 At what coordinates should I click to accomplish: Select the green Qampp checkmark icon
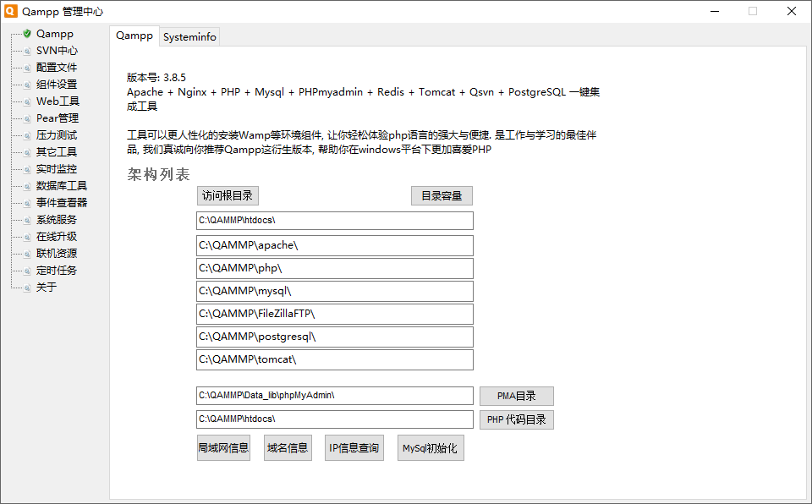click(x=26, y=34)
